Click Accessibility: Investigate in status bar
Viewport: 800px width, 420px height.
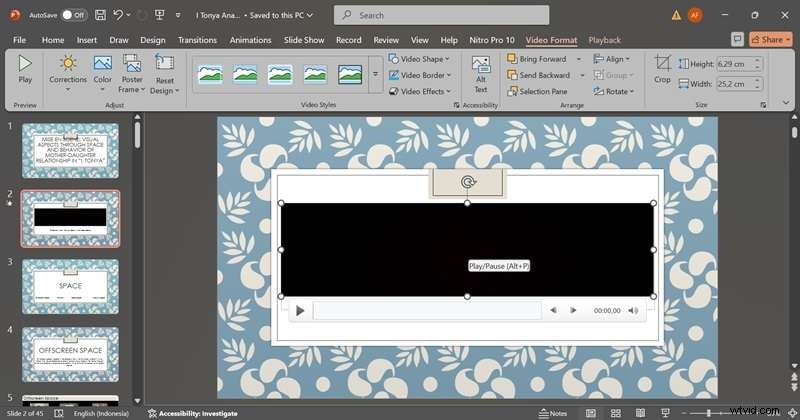[x=193, y=413]
